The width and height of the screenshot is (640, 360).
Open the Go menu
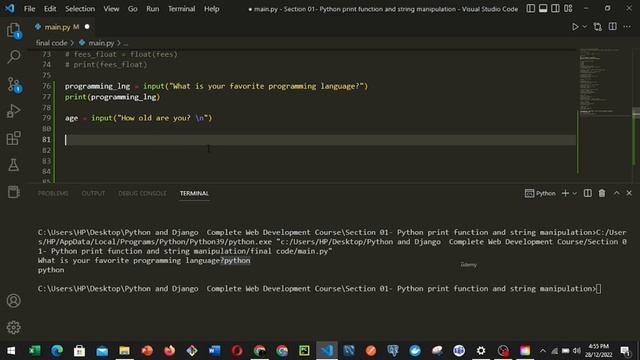pos(133,9)
